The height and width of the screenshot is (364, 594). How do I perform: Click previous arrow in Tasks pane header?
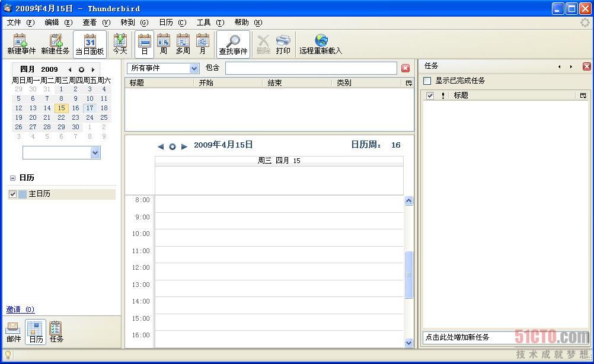[x=560, y=66]
